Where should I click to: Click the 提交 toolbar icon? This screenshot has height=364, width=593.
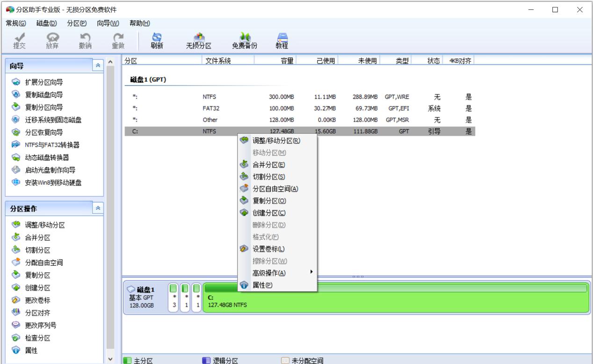19,41
